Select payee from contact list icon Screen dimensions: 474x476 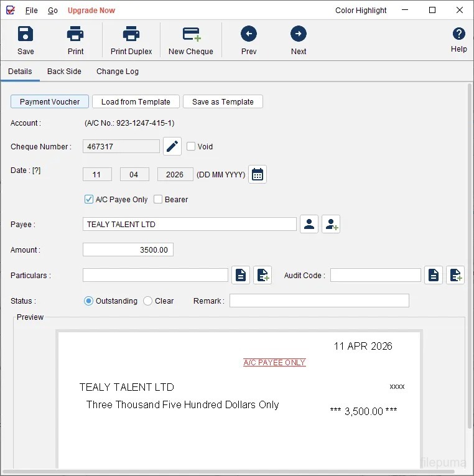point(309,224)
